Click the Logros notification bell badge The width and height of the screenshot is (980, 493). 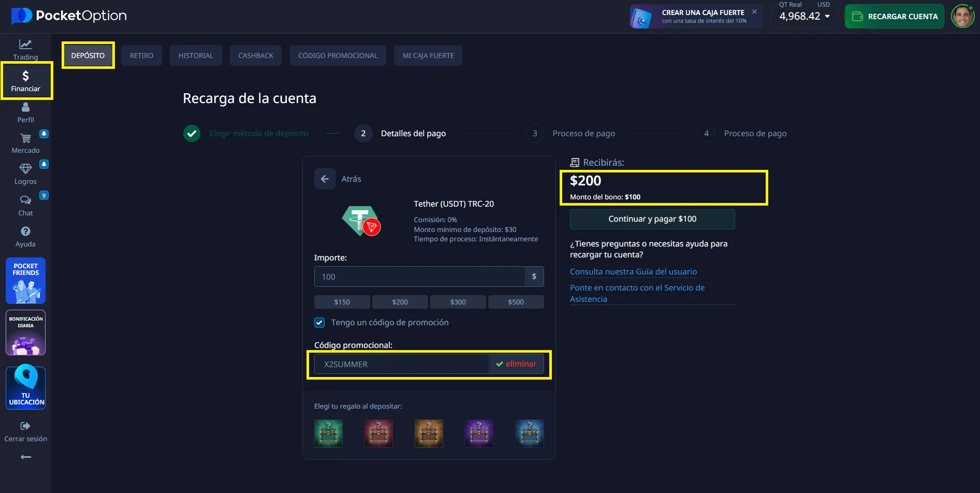(x=44, y=164)
